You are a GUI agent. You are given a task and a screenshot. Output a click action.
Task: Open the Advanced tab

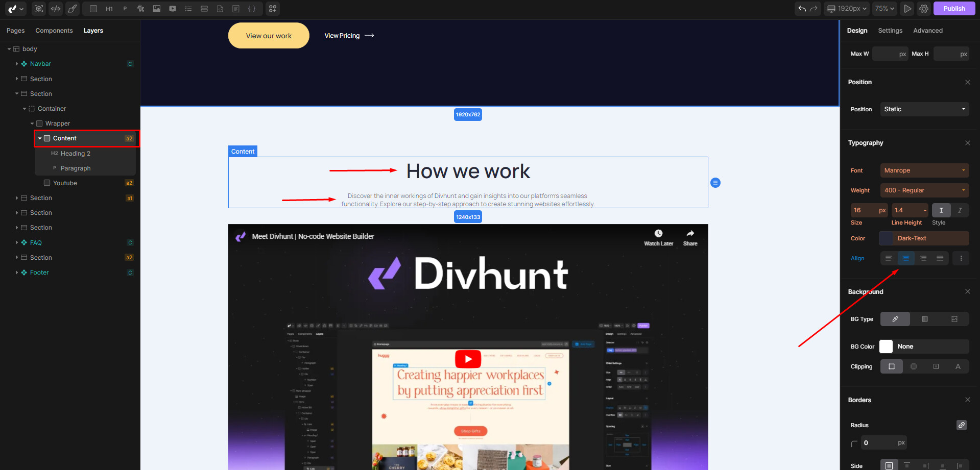(928, 31)
